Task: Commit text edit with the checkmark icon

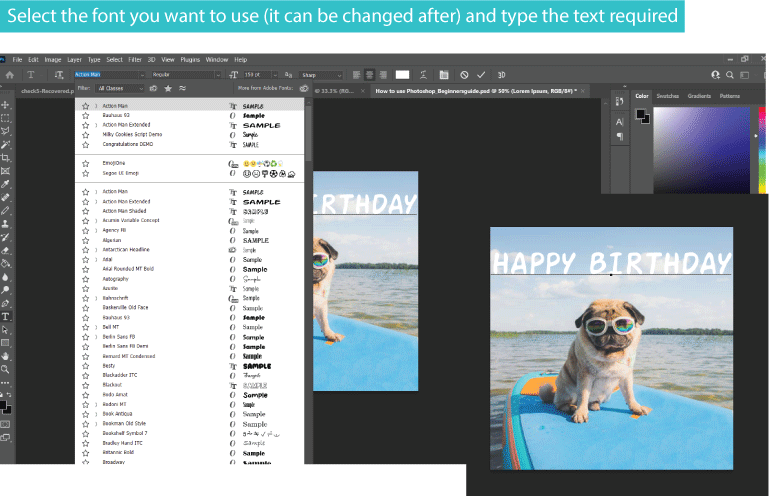Action: coord(481,74)
